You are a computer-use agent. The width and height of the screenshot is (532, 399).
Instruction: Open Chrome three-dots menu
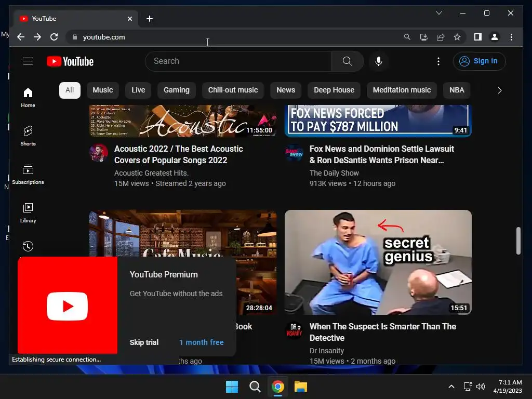pyautogui.click(x=511, y=37)
